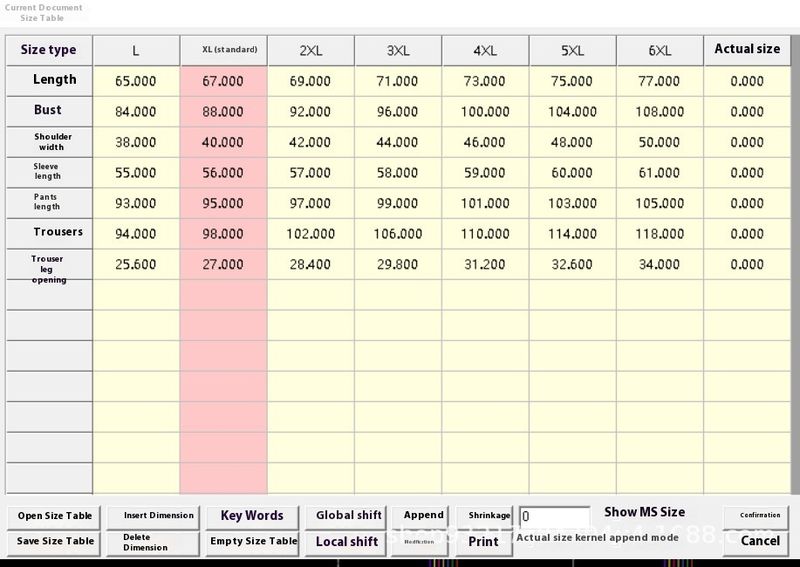Click the Open Size Table button
This screenshot has height=567, width=800.
point(55,516)
